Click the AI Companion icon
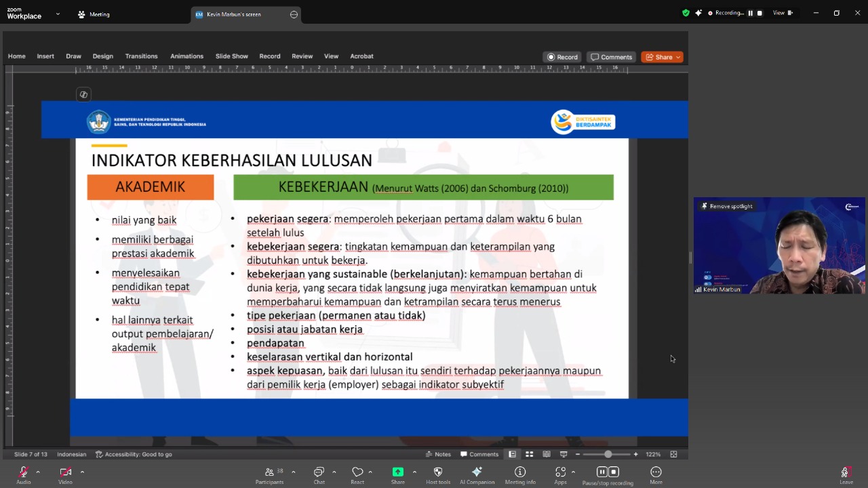This screenshot has width=868, height=488. pos(477,472)
